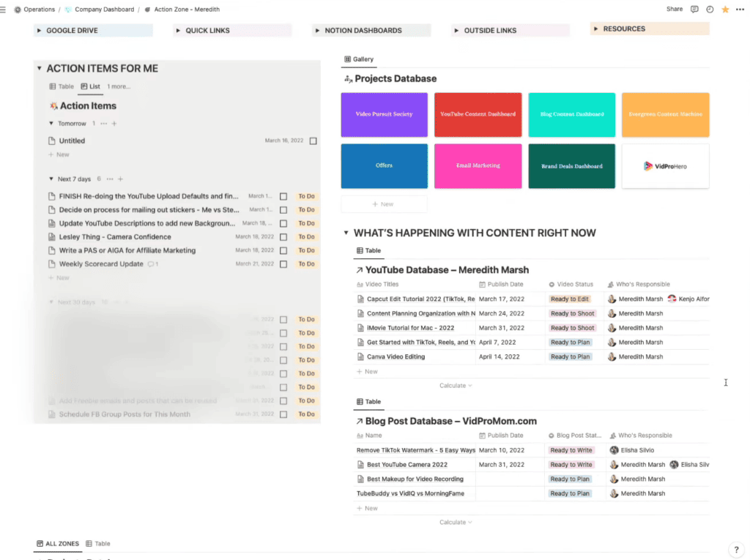Screen dimensions: 750x560
Task: Open the three-dot page options menu
Action: (740, 9)
